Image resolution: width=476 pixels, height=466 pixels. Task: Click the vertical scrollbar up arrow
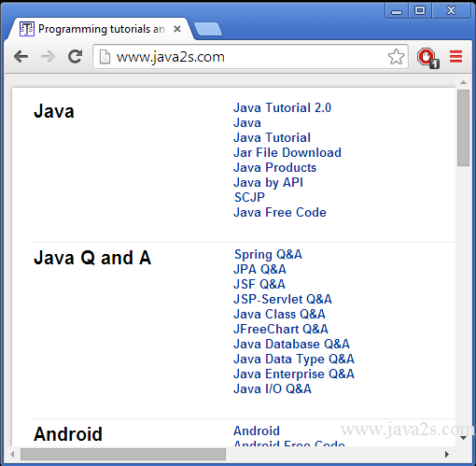(x=463, y=82)
